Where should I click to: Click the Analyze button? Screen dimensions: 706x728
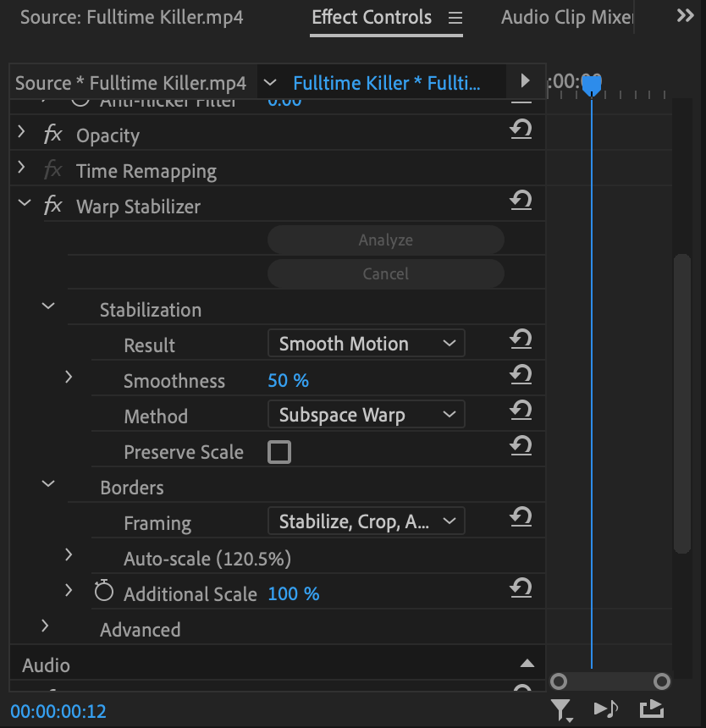click(386, 240)
